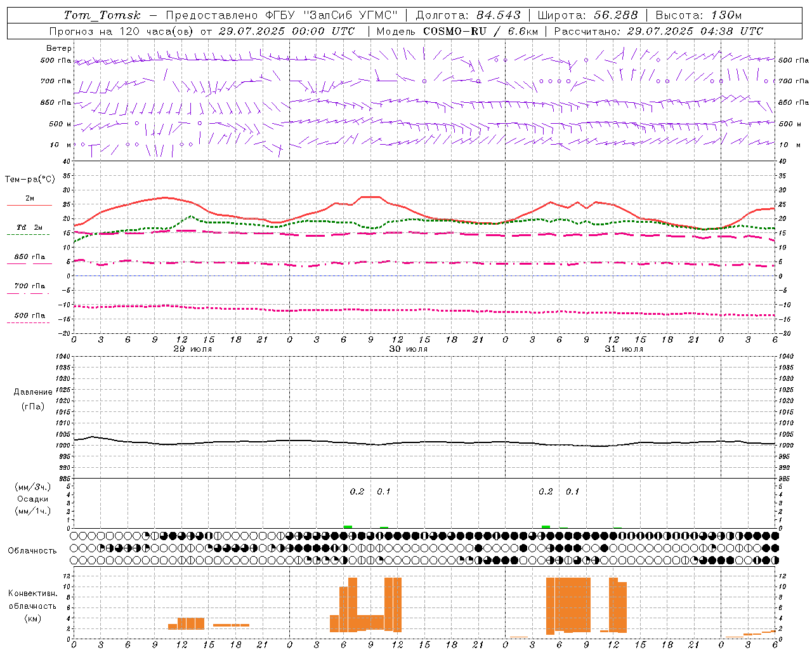
Task: Click the Осадки precipitation label
Action: pos(33,499)
